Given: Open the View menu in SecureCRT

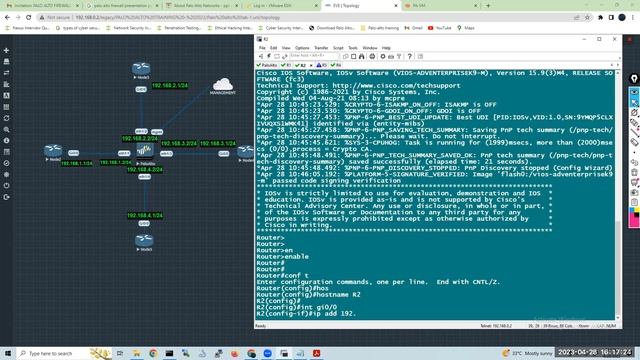Looking at the screenshot, I should (286, 48).
